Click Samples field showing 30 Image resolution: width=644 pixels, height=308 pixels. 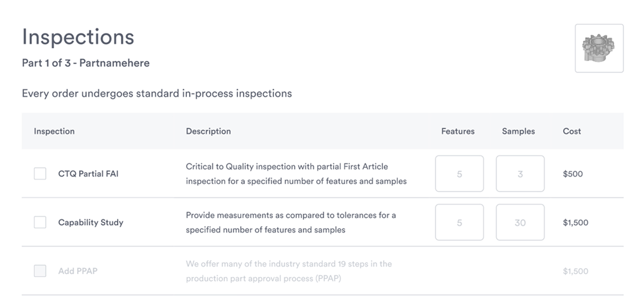pyautogui.click(x=520, y=222)
